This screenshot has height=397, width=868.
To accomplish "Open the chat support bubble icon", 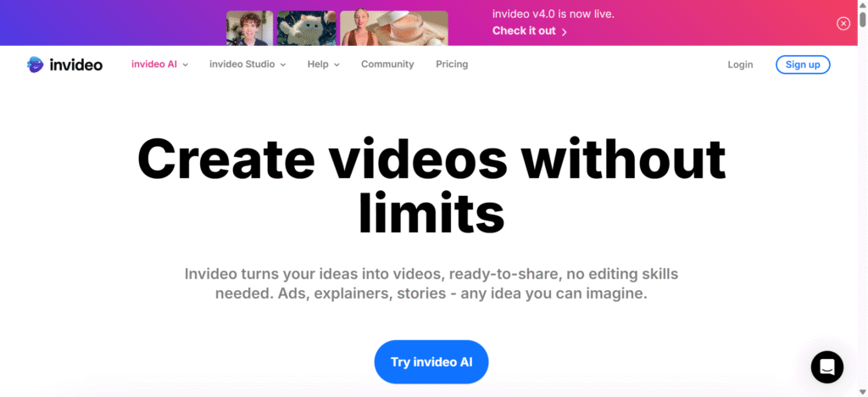I will tap(827, 367).
